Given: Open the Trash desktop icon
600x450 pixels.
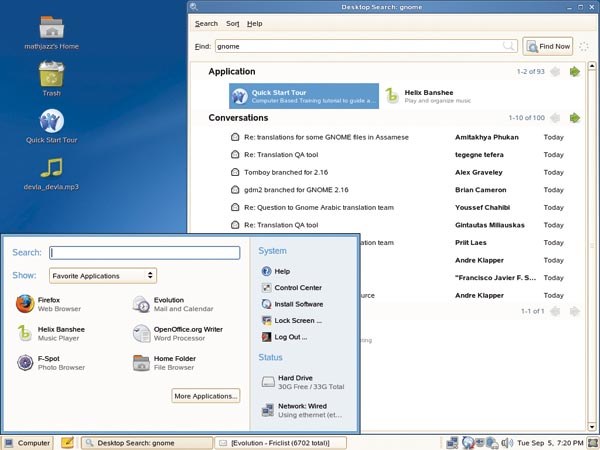Looking at the screenshot, I should [x=52, y=79].
